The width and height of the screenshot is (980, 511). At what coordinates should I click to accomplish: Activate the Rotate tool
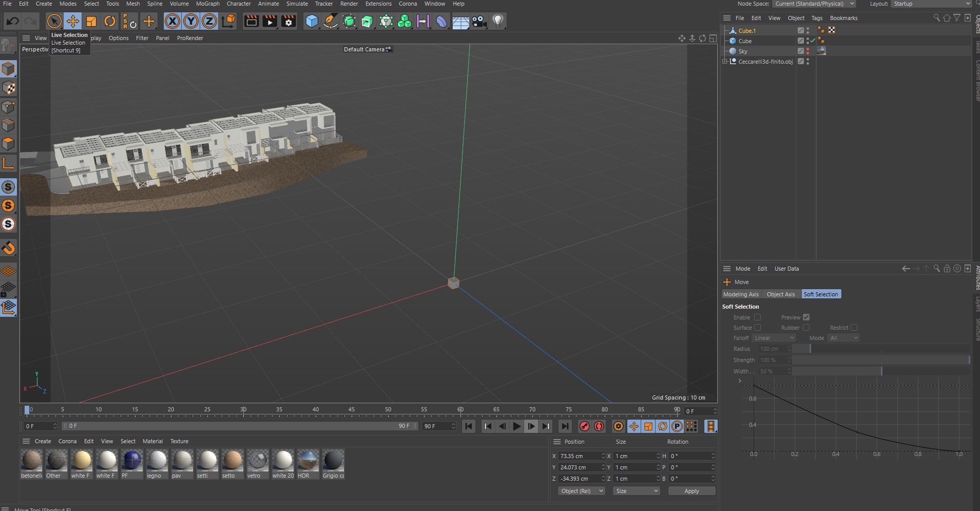point(110,21)
